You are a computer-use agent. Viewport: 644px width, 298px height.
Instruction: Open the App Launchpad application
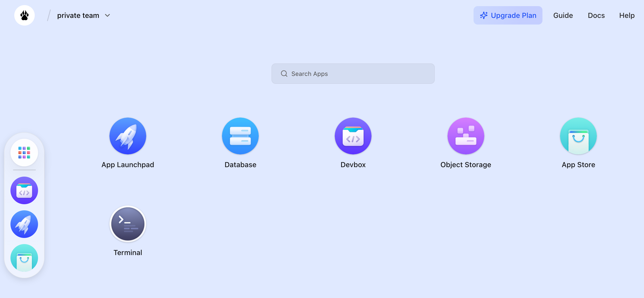tap(128, 136)
